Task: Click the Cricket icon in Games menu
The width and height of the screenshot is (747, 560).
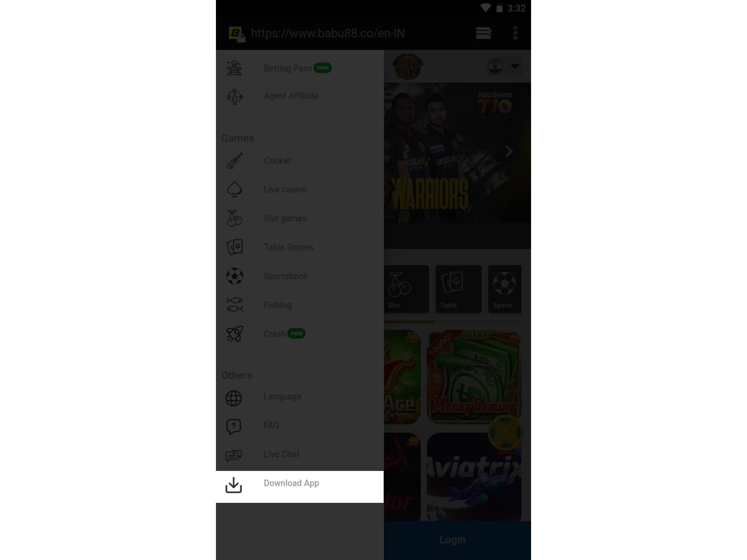Action: pos(234,161)
